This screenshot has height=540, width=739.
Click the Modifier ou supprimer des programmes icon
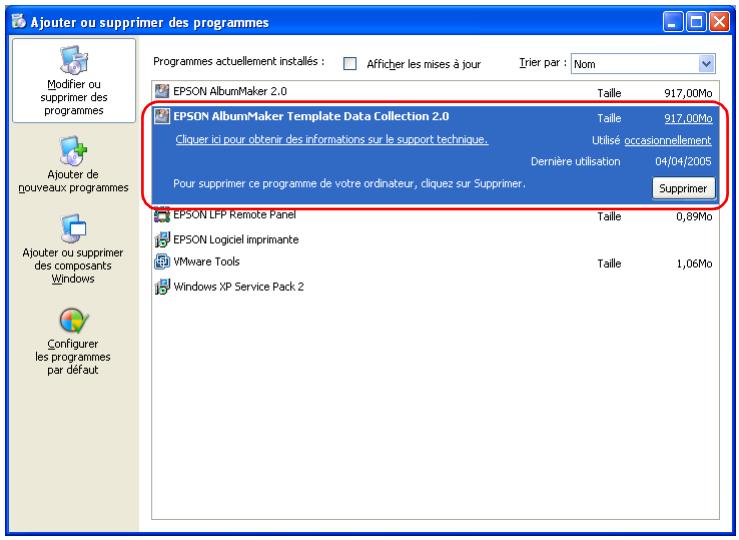(74, 60)
